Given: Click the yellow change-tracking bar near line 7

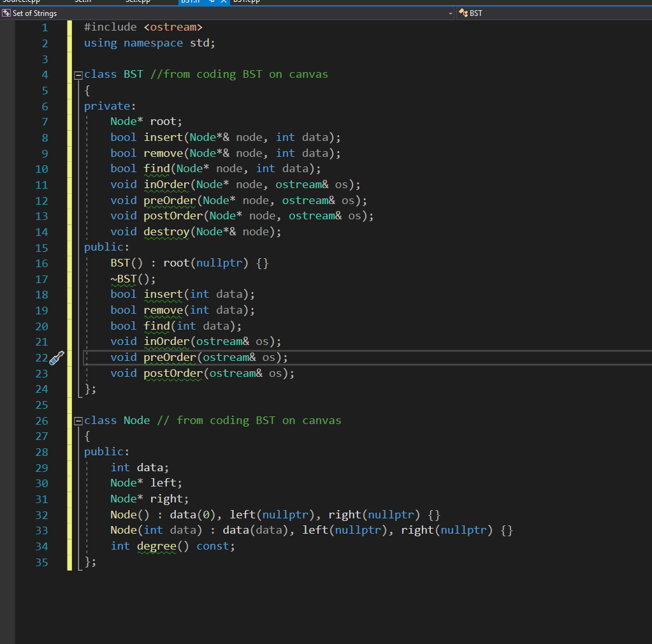Looking at the screenshot, I should tap(68, 121).
